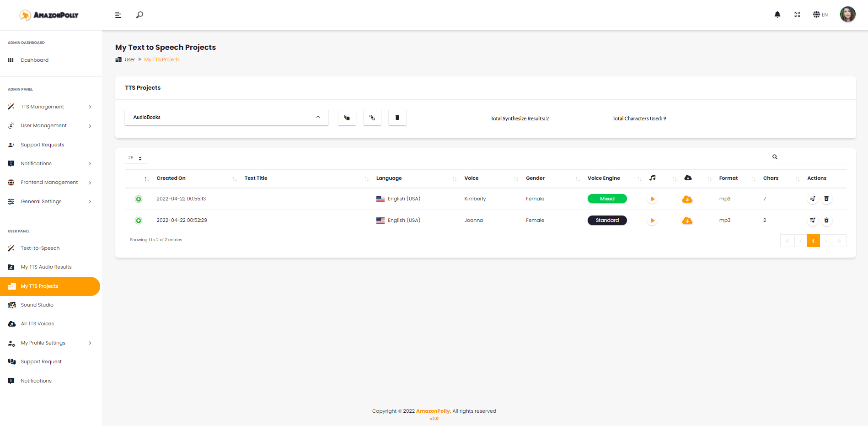Go to the previous page arrow
This screenshot has height=426, width=868.
coord(800,241)
